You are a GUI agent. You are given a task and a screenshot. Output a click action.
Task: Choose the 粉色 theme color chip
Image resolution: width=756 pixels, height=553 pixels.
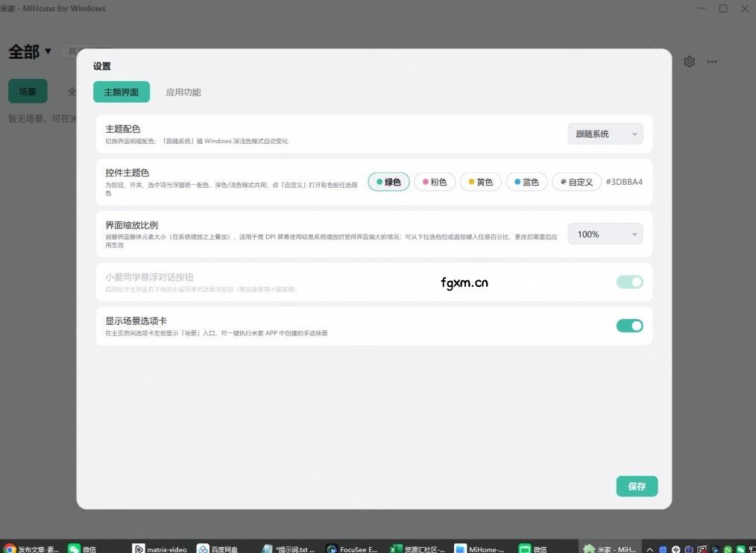(435, 182)
